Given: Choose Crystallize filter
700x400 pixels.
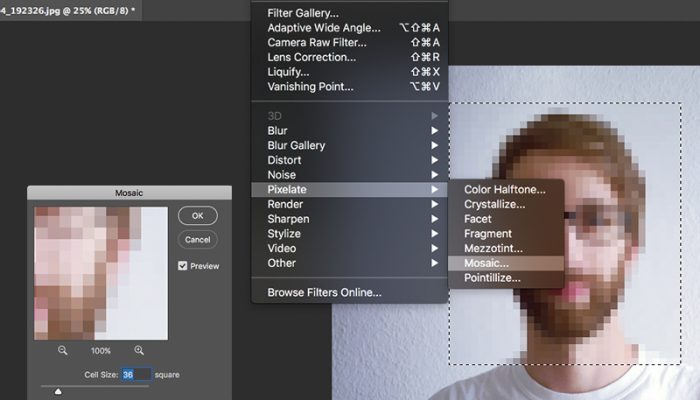Looking at the screenshot, I should tap(506, 204).
